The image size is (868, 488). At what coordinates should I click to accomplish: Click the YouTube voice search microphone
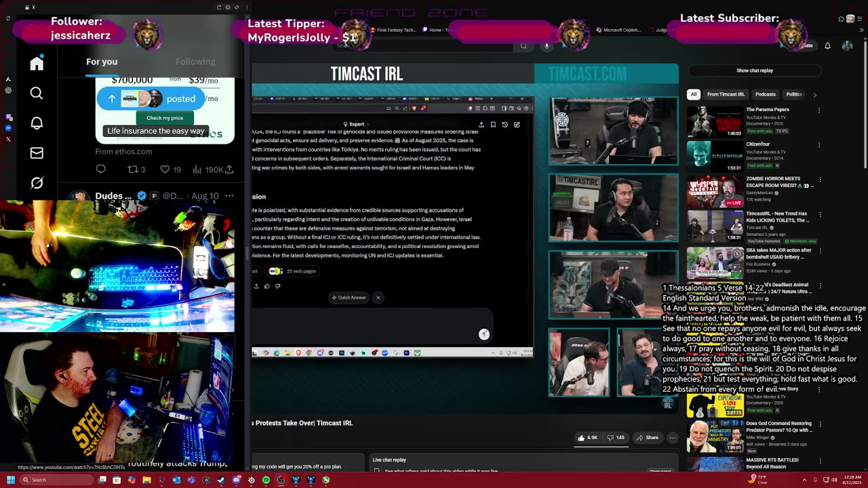pyautogui.click(x=547, y=45)
